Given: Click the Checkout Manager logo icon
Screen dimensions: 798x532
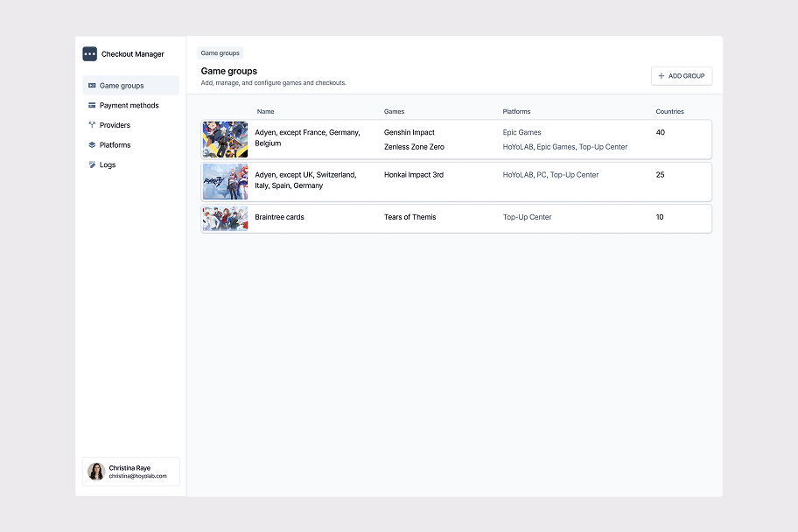Looking at the screenshot, I should [89, 53].
